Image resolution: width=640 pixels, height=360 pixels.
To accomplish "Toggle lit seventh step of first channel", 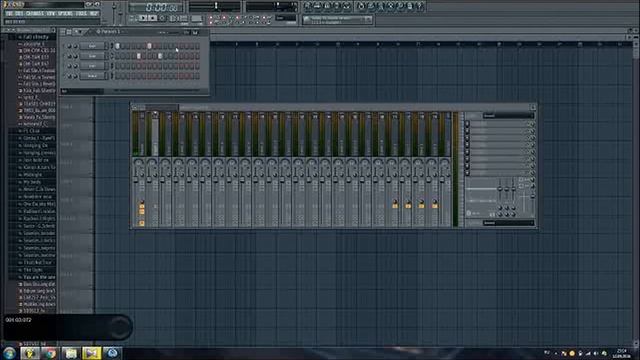I will coord(149,46).
